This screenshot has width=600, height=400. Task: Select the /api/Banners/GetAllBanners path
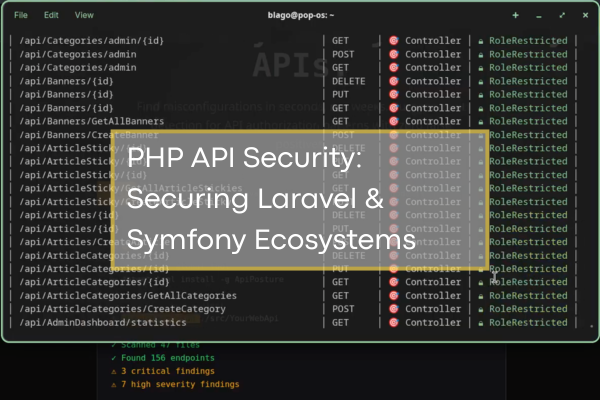(91, 121)
